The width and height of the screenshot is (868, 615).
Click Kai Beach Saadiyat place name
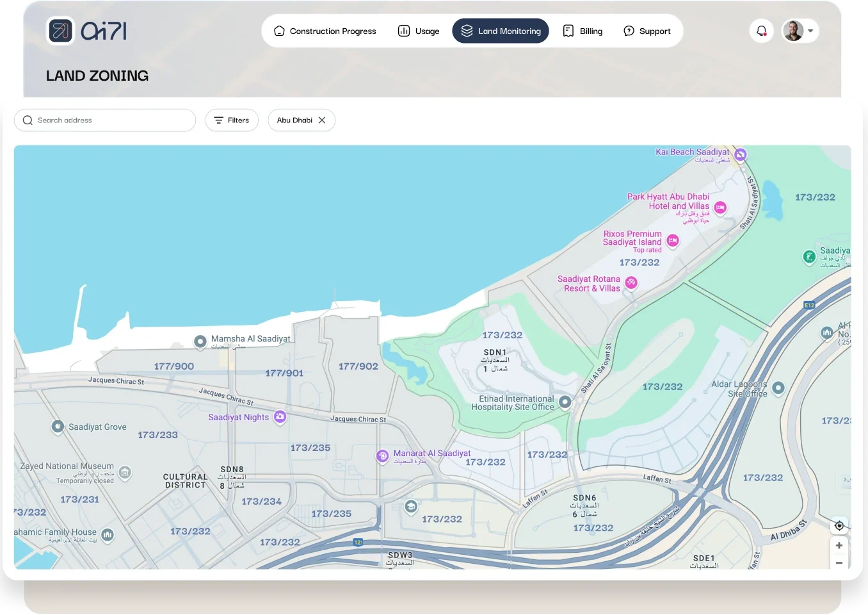pos(692,152)
